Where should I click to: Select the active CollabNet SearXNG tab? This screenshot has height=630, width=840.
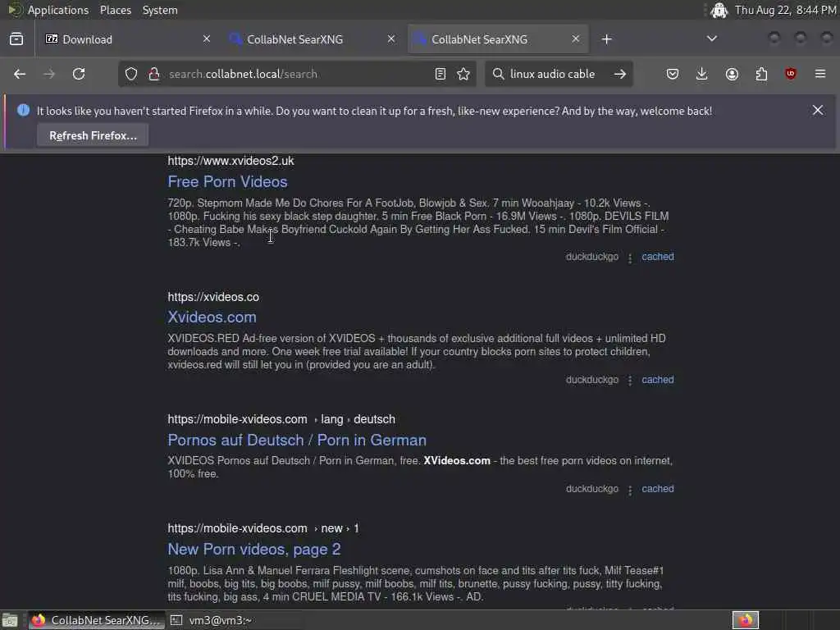point(498,39)
